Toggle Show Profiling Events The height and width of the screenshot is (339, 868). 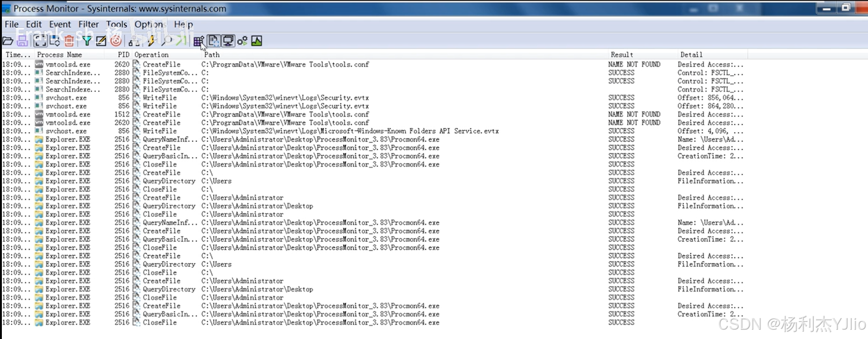tap(257, 41)
